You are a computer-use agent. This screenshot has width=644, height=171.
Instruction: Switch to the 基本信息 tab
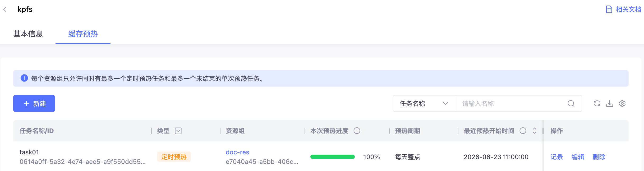28,34
